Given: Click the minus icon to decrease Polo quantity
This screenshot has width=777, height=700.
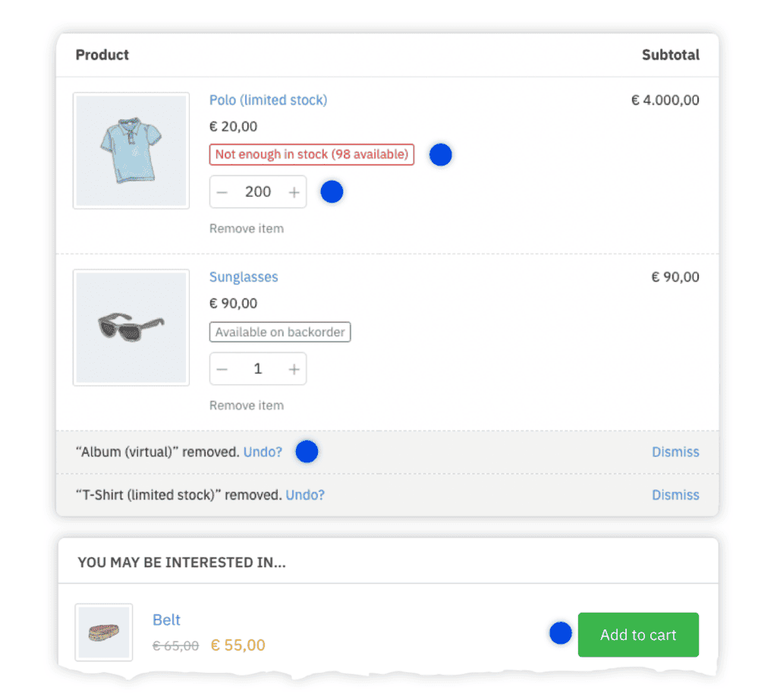Looking at the screenshot, I should click(x=222, y=191).
